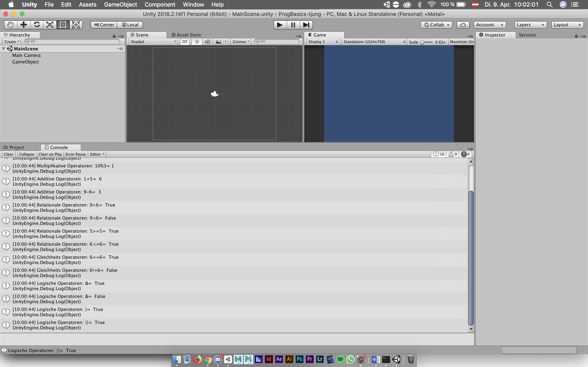This screenshot has height=367, width=588.
Task: Switch to the Project tab
Action: coord(17,147)
